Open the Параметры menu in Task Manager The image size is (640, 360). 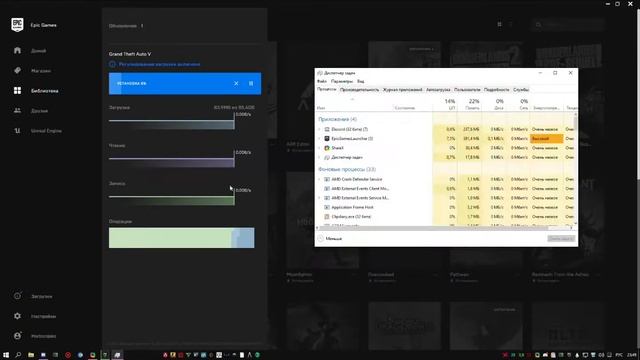[x=342, y=81]
